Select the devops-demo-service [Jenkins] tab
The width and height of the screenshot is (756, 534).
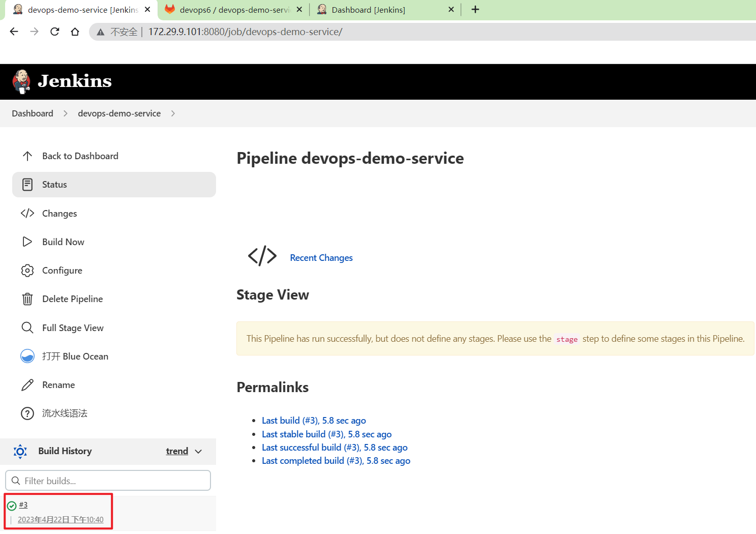(81, 10)
